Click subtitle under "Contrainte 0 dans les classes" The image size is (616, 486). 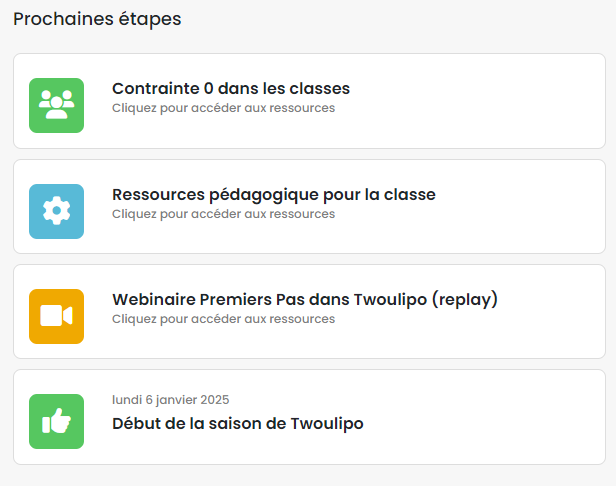[x=224, y=108]
